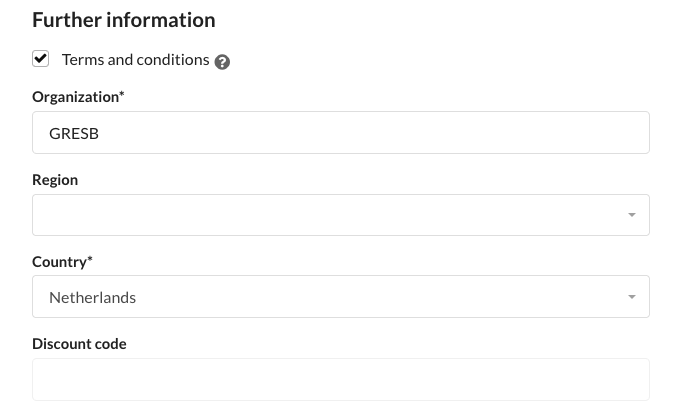
Task: Click the Further information heading
Action: click(x=123, y=20)
